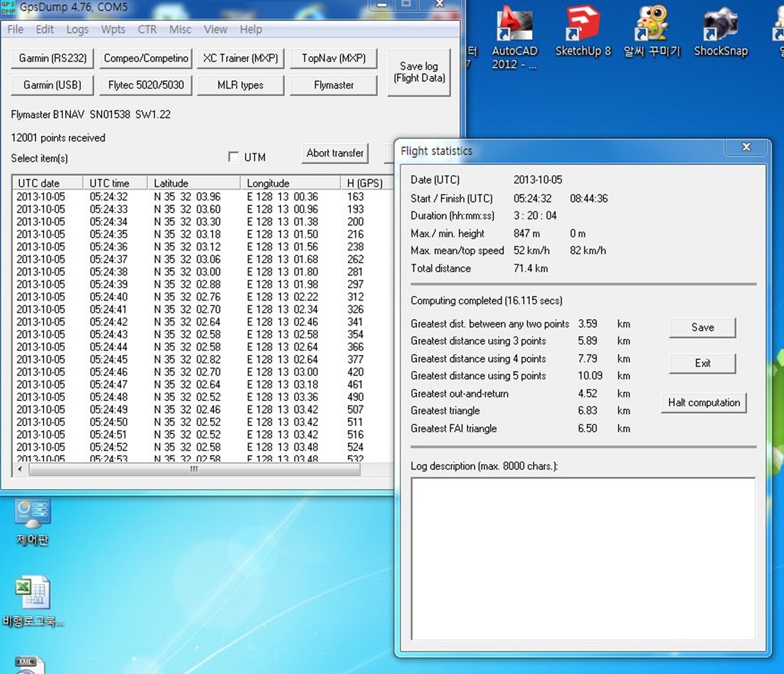Click the Flymaster B1NAV device info text

coord(91,114)
